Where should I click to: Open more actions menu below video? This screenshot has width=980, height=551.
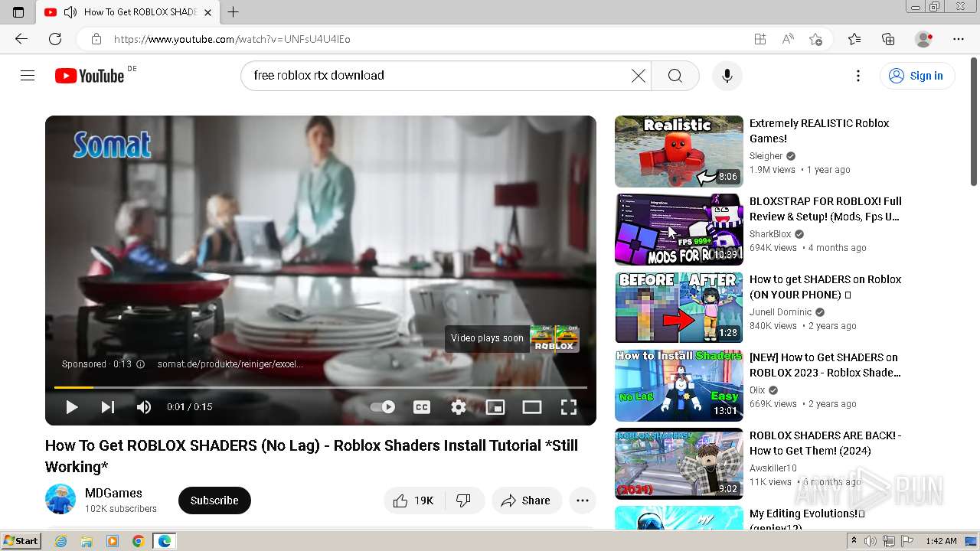[x=583, y=500]
